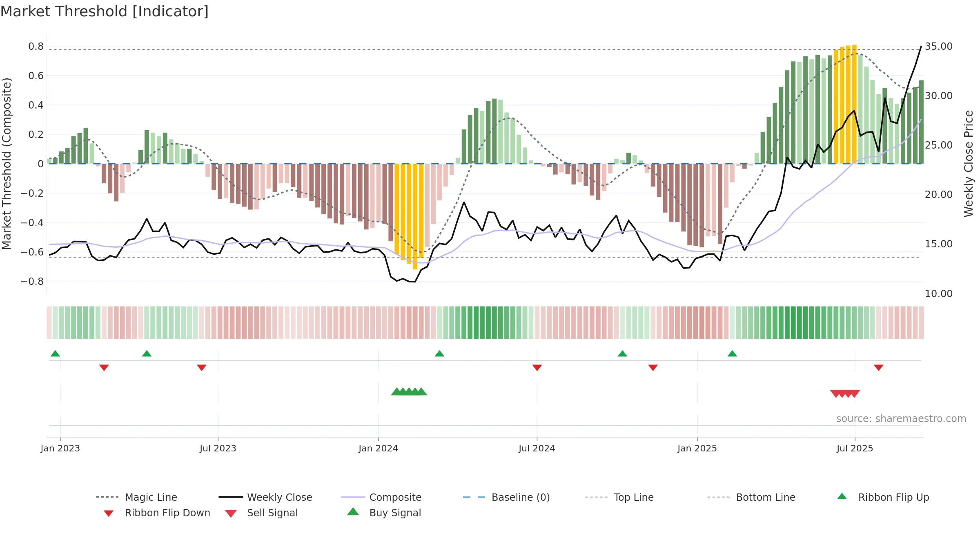The image size is (980, 551).
Task: Click the ribbon flip up marker near April 2023
Action: [147, 353]
